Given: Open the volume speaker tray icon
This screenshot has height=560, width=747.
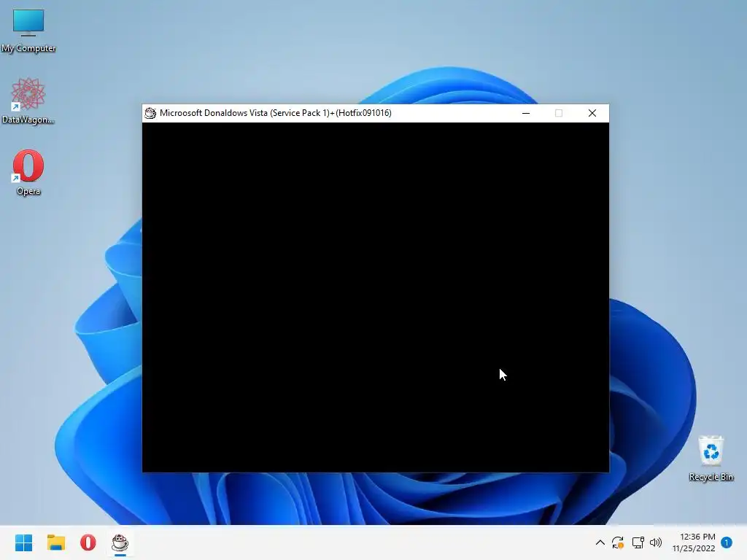Looking at the screenshot, I should pos(656,542).
